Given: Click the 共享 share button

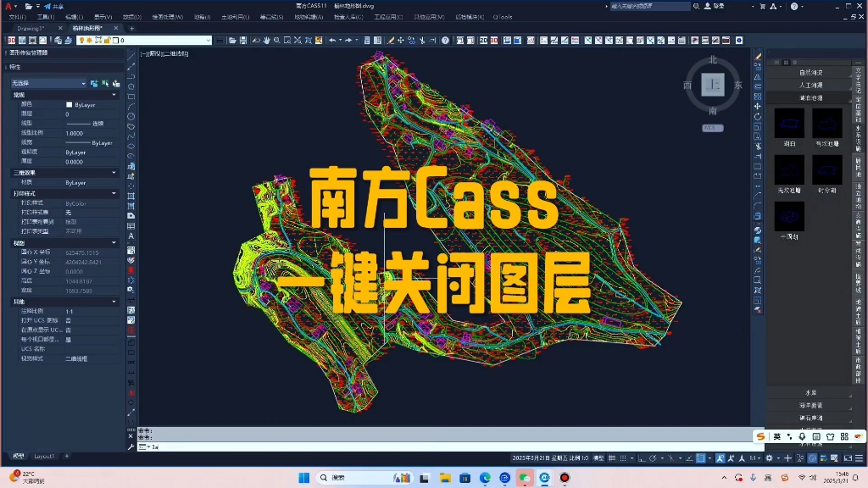Looking at the screenshot, I should (53, 6).
